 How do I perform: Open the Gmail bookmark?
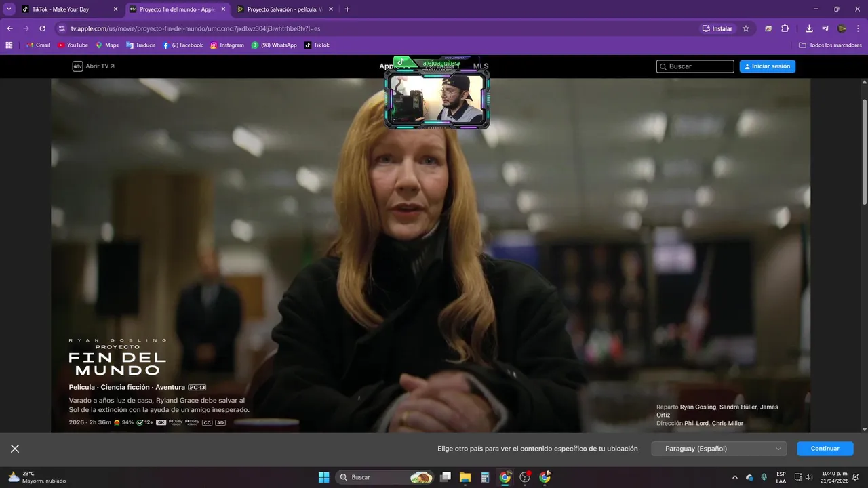38,45
